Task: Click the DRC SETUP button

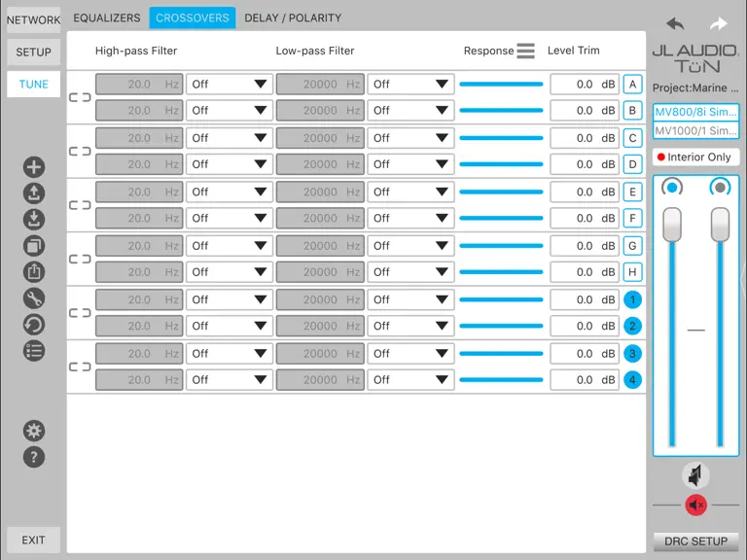Action: pyautogui.click(x=696, y=542)
